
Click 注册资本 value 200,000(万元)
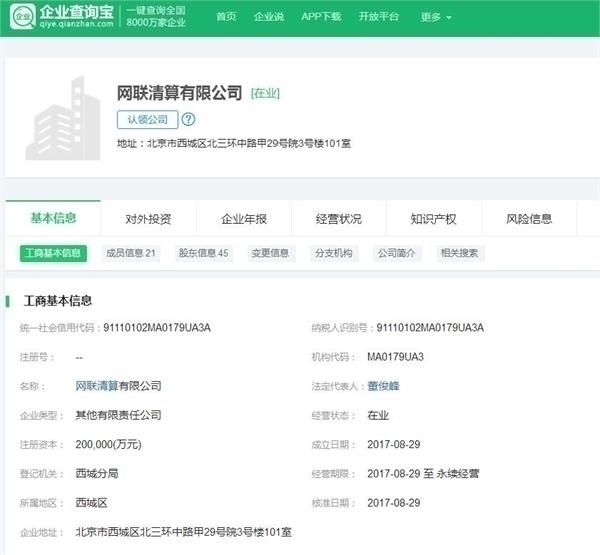108,444
